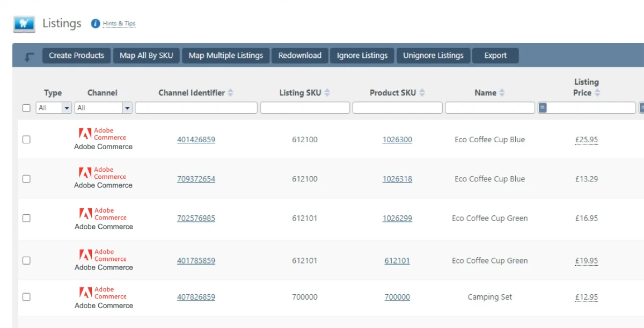Sort by Listing Price arrows icon
The image size is (644, 328).
pos(597,93)
